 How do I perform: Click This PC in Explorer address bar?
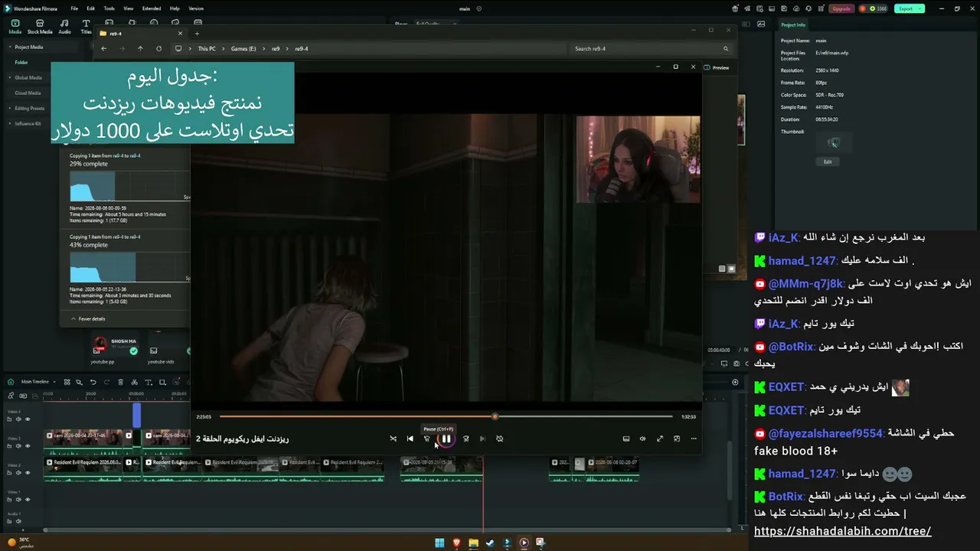(x=207, y=48)
